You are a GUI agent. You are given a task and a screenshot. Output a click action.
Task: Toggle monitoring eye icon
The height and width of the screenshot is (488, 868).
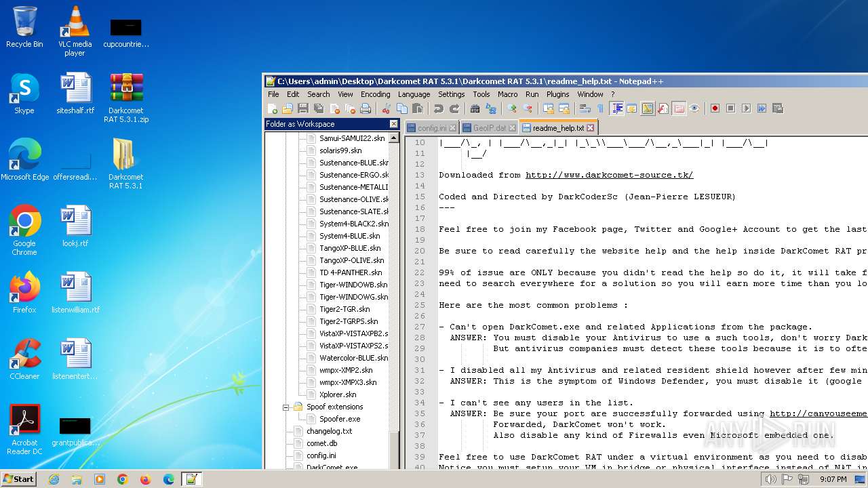694,108
